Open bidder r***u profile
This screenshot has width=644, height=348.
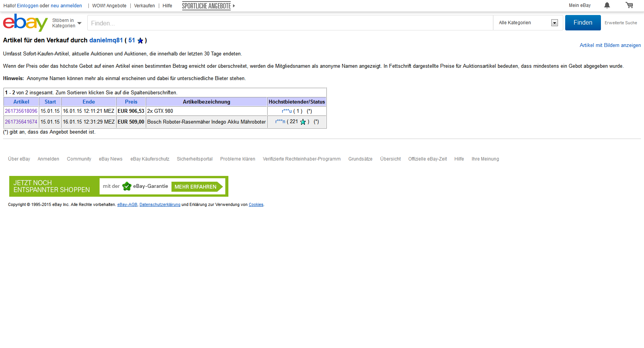pos(287,111)
